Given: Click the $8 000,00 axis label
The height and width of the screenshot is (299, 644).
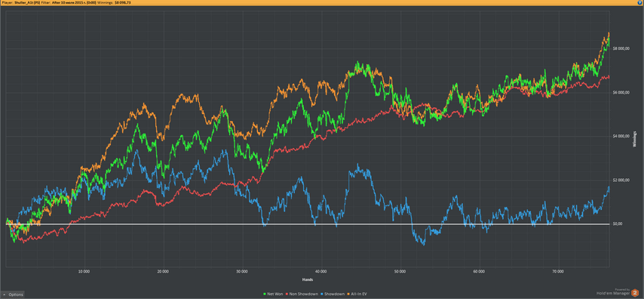Looking at the screenshot, I should coord(621,48).
